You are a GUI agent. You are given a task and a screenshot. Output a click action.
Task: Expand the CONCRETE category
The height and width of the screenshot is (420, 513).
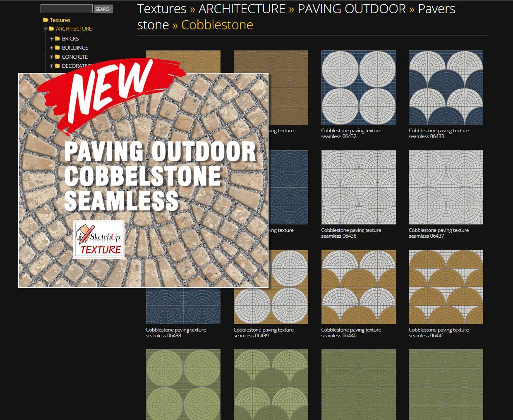(x=51, y=57)
